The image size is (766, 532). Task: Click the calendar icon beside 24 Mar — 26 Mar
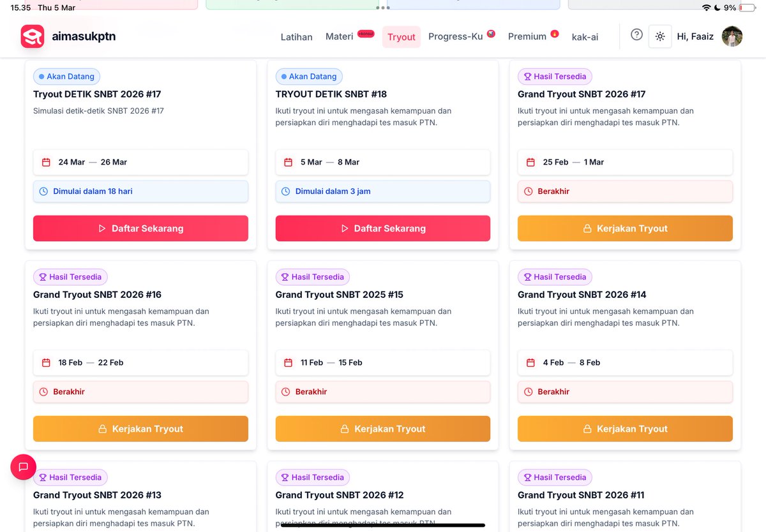(x=46, y=162)
